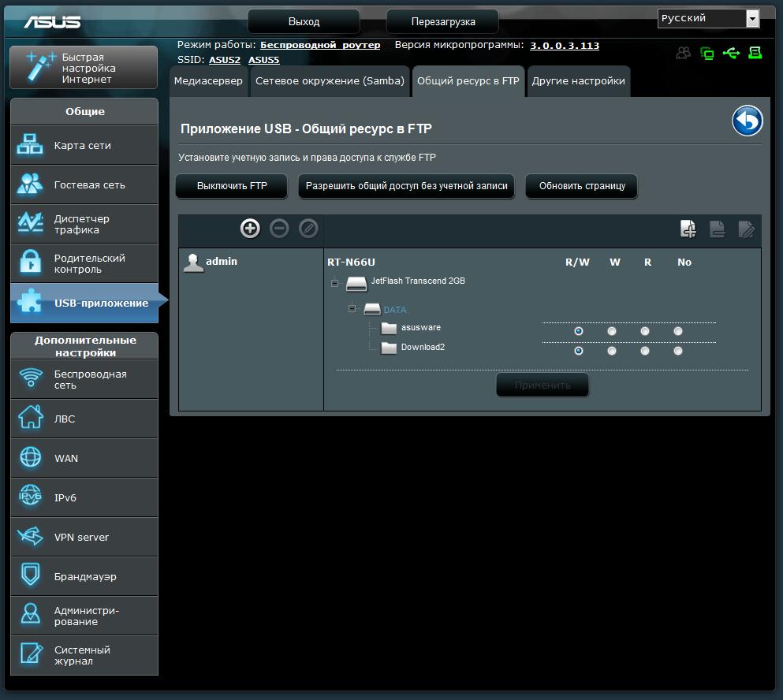Screen dimensions: 783x700
Task: Open the Беспроводной роутер mode link
Action: 320,45
